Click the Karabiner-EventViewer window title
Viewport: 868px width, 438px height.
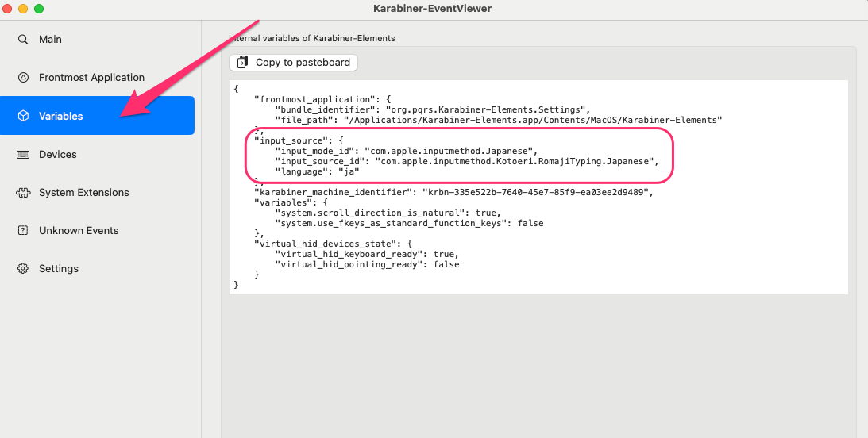[x=432, y=8]
